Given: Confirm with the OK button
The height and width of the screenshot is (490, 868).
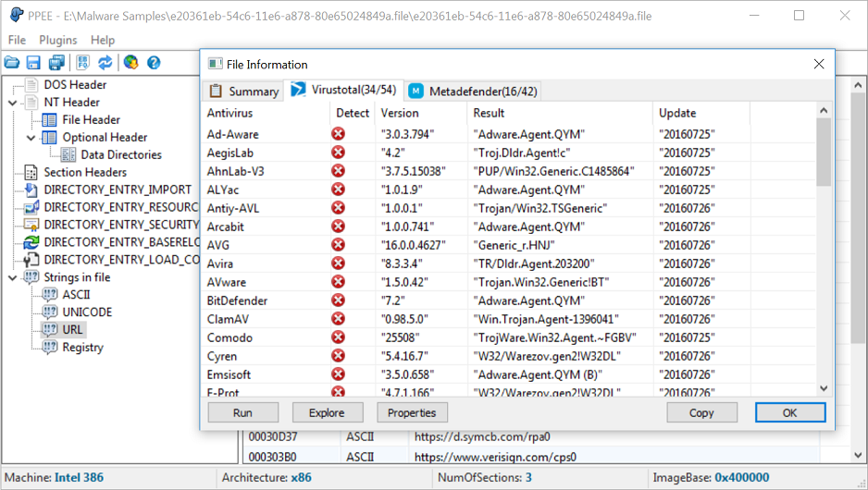Looking at the screenshot, I should 790,412.
